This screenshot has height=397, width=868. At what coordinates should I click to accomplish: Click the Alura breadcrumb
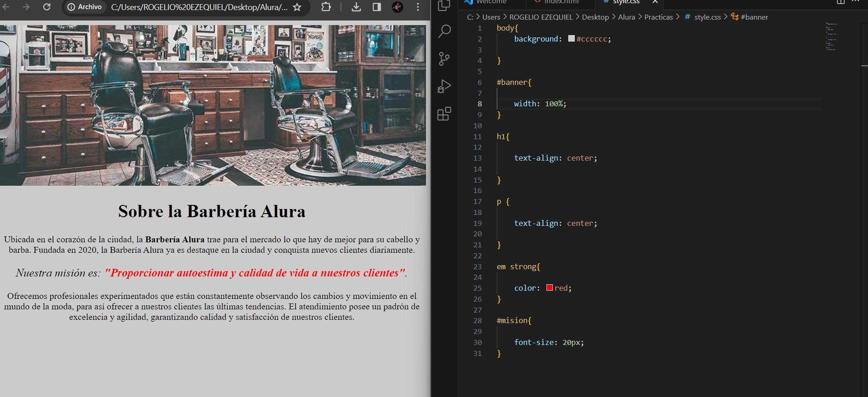click(626, 17)
